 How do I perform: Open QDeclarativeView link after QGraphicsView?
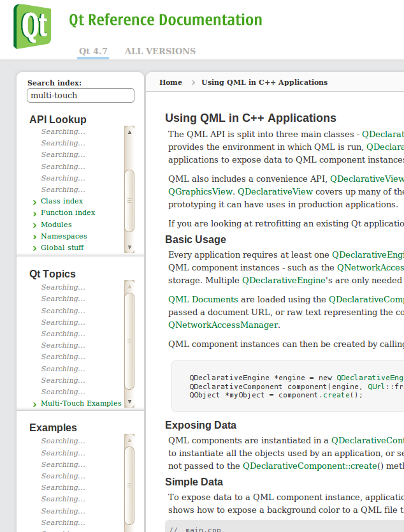275,192
